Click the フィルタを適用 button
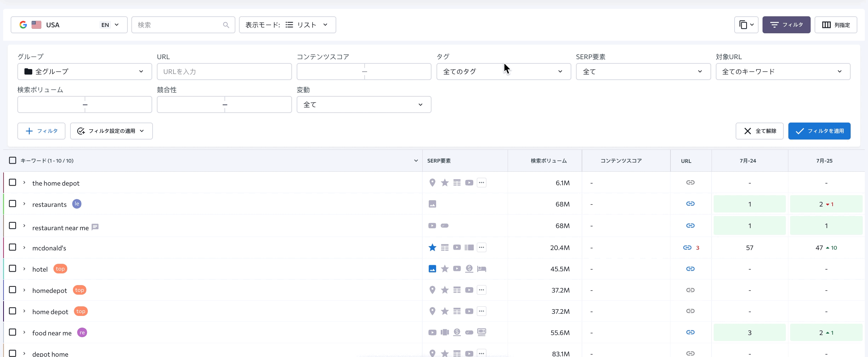The height and width of the screenshot is (357, 868). pos(819,131)
